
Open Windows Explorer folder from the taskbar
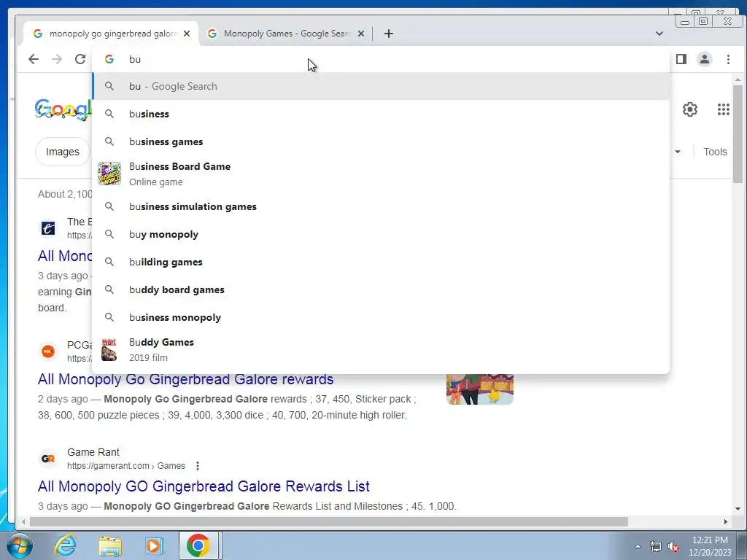(110, 545)
